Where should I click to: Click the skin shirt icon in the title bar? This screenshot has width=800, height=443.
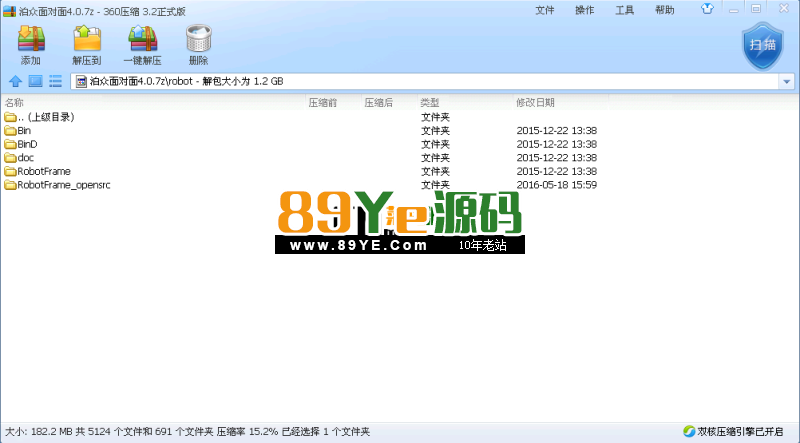[x=708, y=9]
